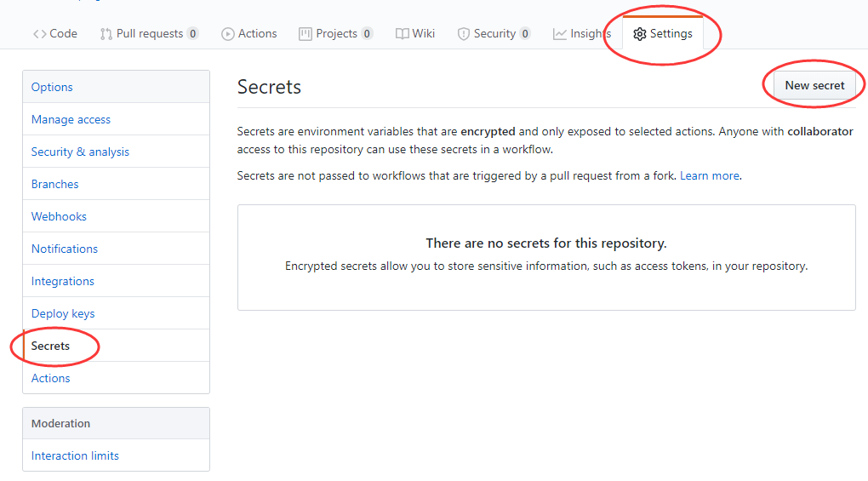Screen dimensions: 868x481
Task: Click the Wiki book icon
Action: click(x=403, y=34)
